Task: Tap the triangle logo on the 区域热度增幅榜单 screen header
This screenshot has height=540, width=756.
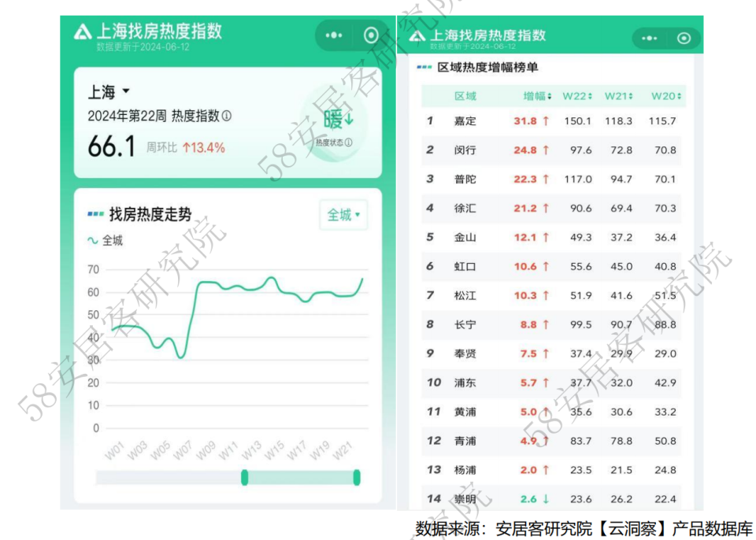Action: 417,35
